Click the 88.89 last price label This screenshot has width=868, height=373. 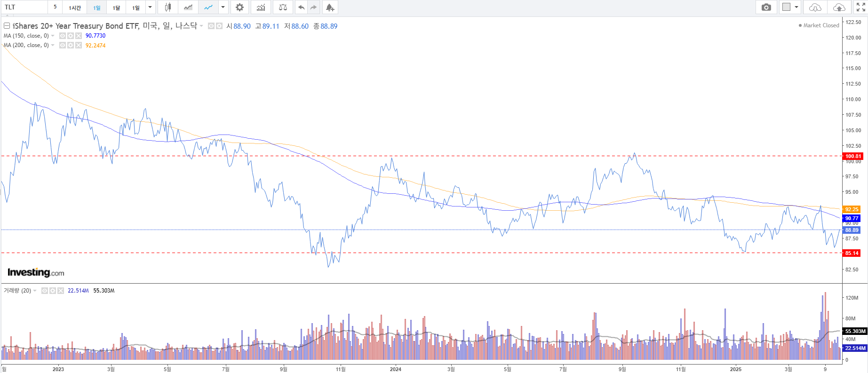852,230
